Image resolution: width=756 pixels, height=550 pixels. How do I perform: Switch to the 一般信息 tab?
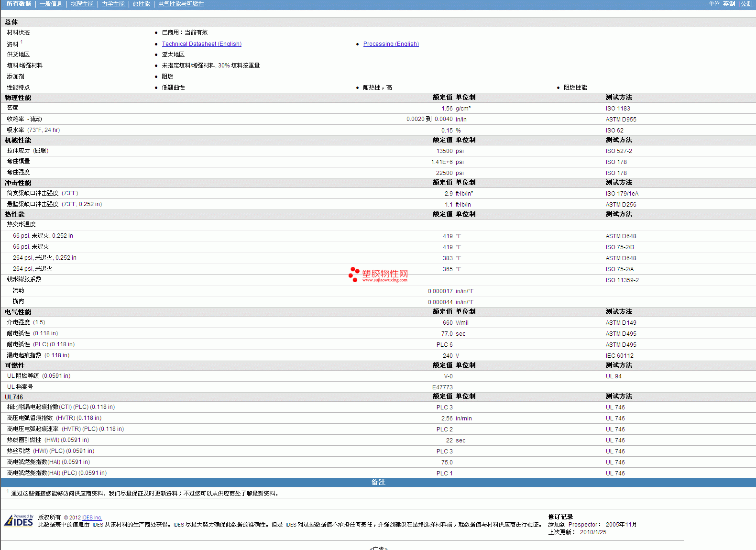tap(51, 4)
